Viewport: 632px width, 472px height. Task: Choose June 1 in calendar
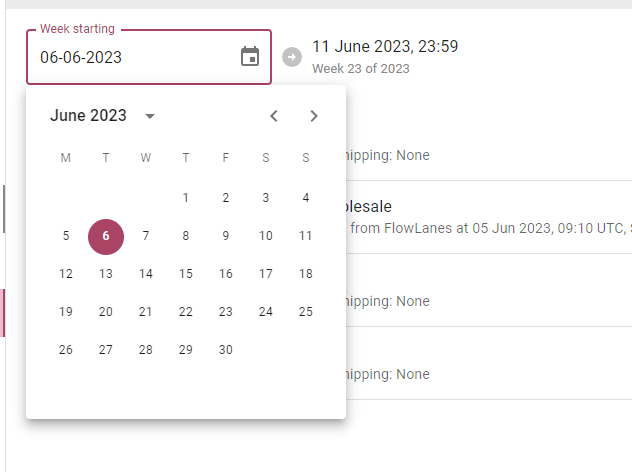[186, 198]
